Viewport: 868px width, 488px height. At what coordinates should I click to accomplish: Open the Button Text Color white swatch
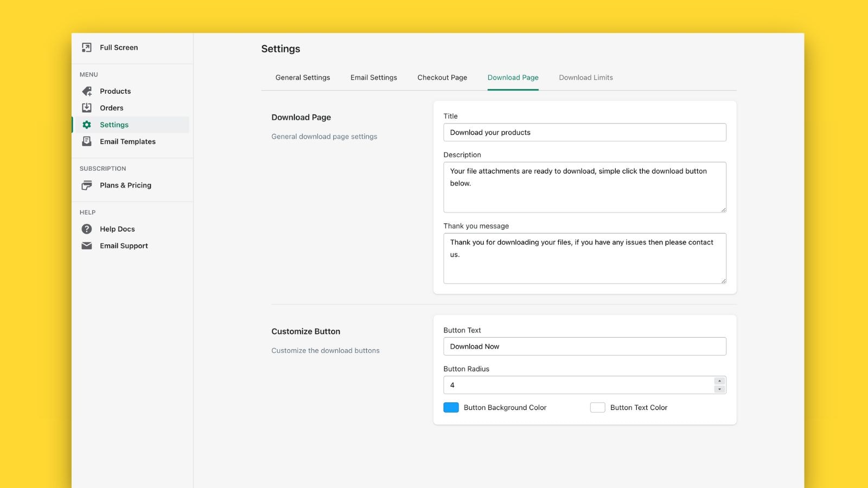point(597,407)
